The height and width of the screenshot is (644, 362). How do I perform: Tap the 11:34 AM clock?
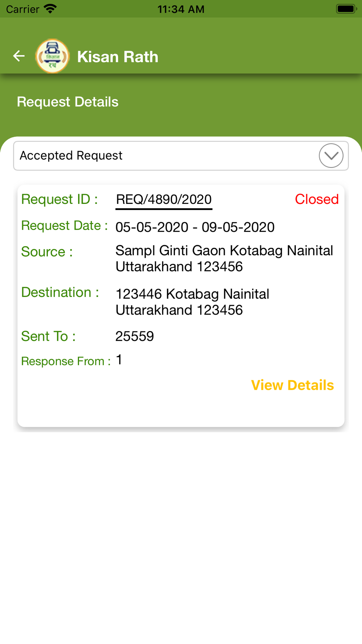point(181,9)
